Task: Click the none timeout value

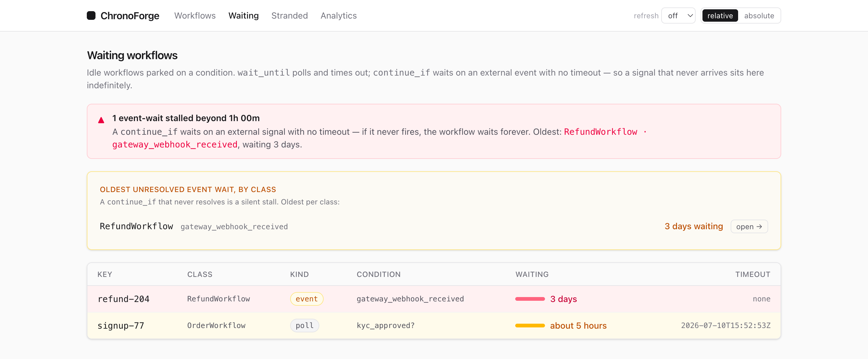Action: pos(761,299)
